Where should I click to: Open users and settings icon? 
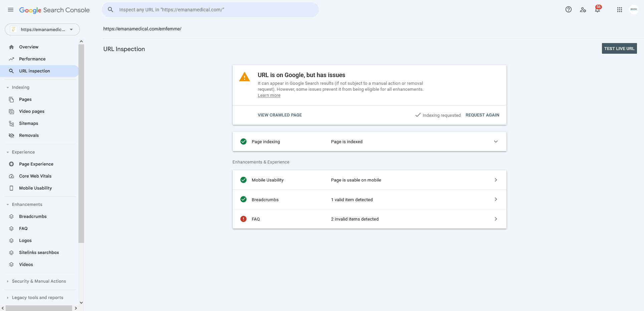[583, 10]
